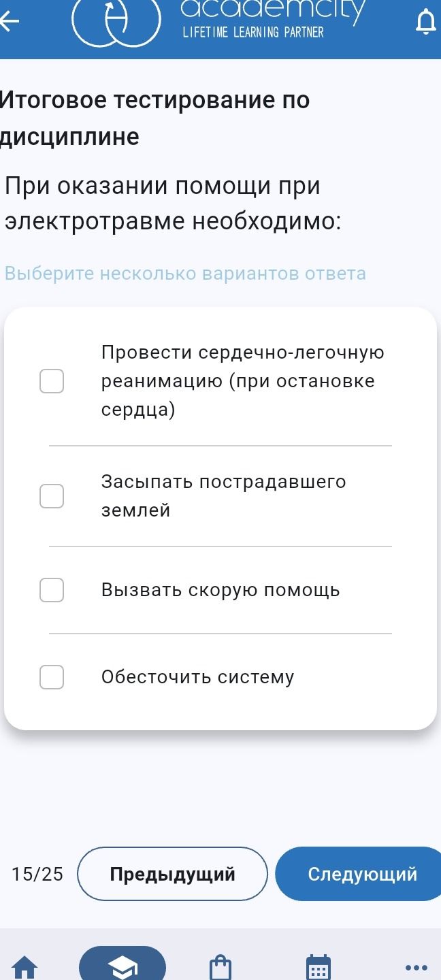Tap the answer text 'Засыпать пострадавшего землей'
This screenshot has width=441, height=980.
tap(224, 496)
